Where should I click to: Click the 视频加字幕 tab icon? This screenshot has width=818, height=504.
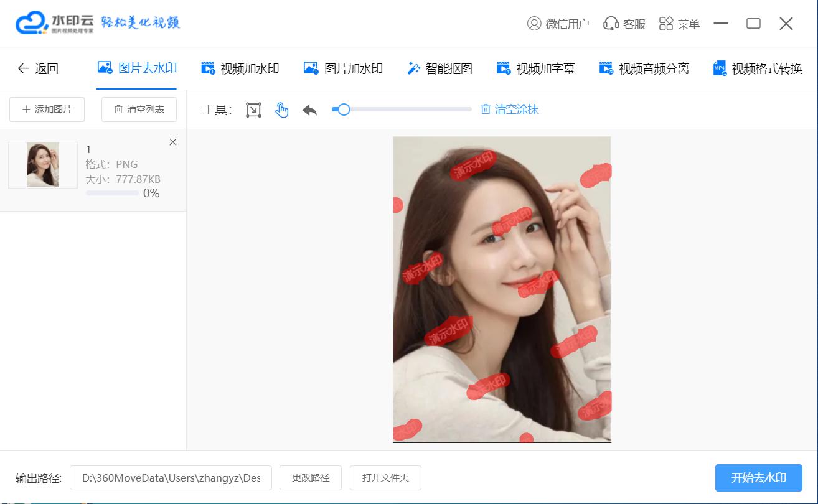504,68
